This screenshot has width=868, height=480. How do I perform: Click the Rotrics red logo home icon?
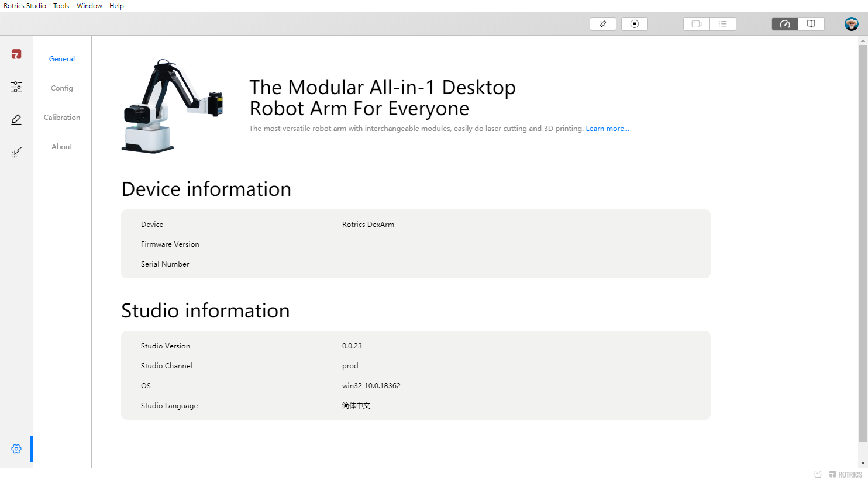tap(16, 54)
